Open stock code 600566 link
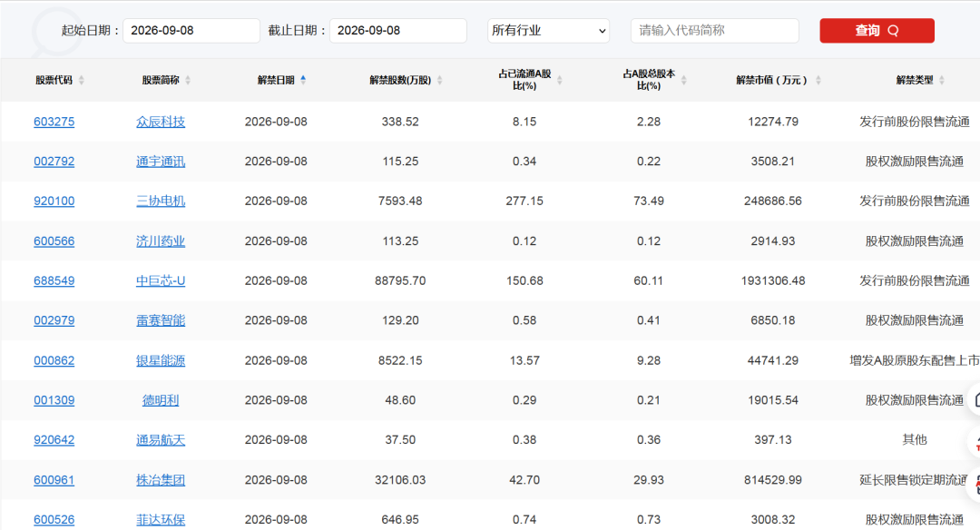The width and height of the screenshot is (980, 530). [54, 241]
